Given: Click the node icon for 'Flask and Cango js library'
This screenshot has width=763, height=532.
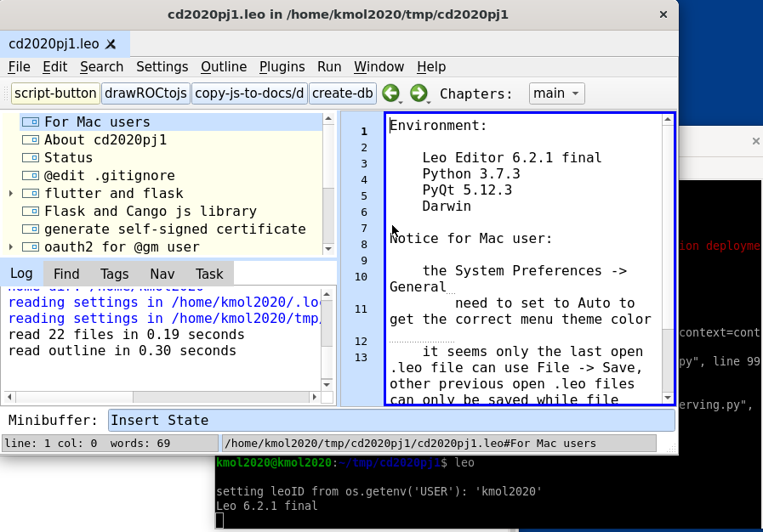Looking at the screenshot, I should coord(31,212).
